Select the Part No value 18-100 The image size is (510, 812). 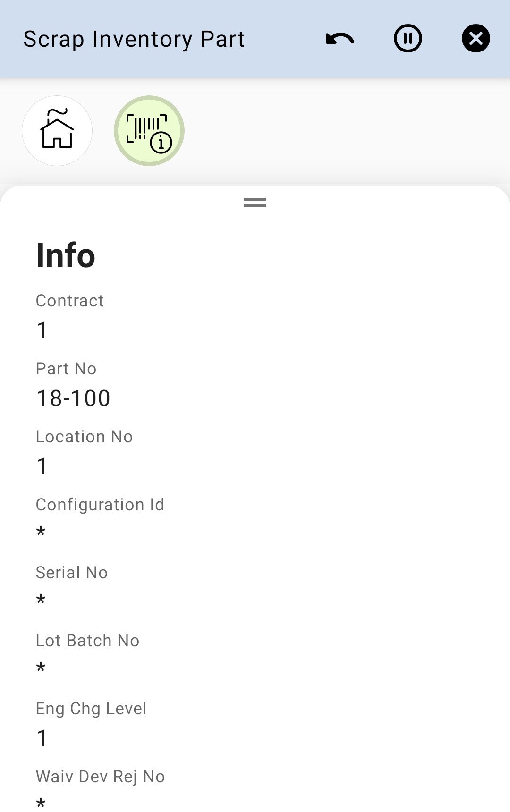click(x=73, y=398)
